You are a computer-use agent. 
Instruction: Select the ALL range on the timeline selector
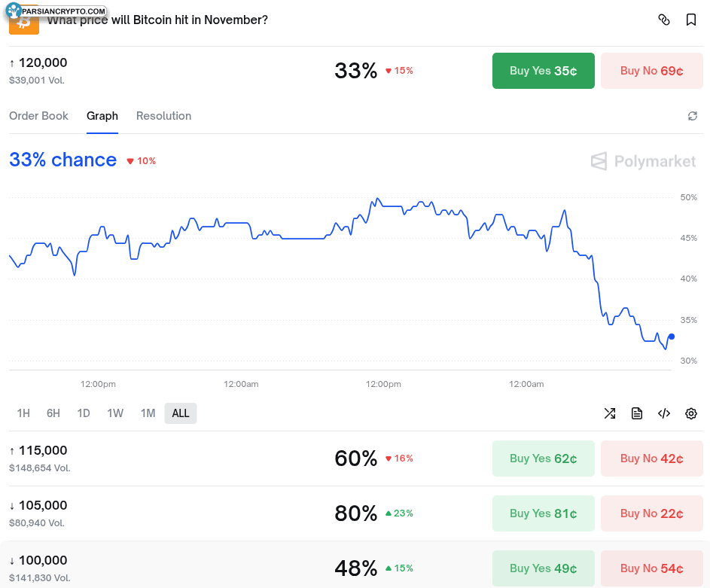[180, 413]
